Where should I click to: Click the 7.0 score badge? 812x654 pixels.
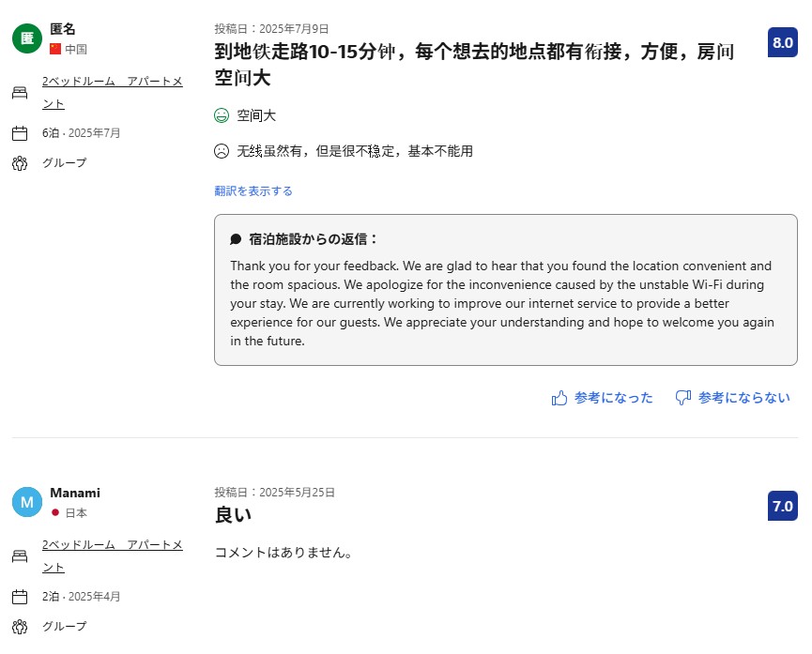(782, 507)
